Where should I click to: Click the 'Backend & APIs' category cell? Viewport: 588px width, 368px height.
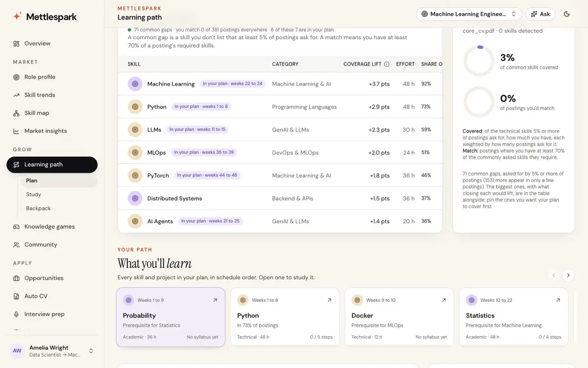(x=293, y=199)
